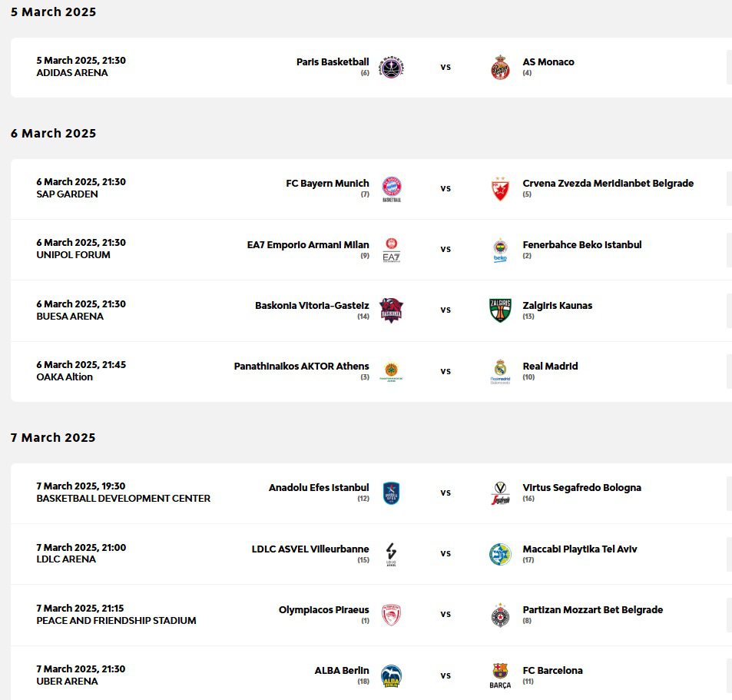The width and height of the screenshot is (732, 700).
Task: Open the Olympiacos Piraeus team link
Action: 323,610
